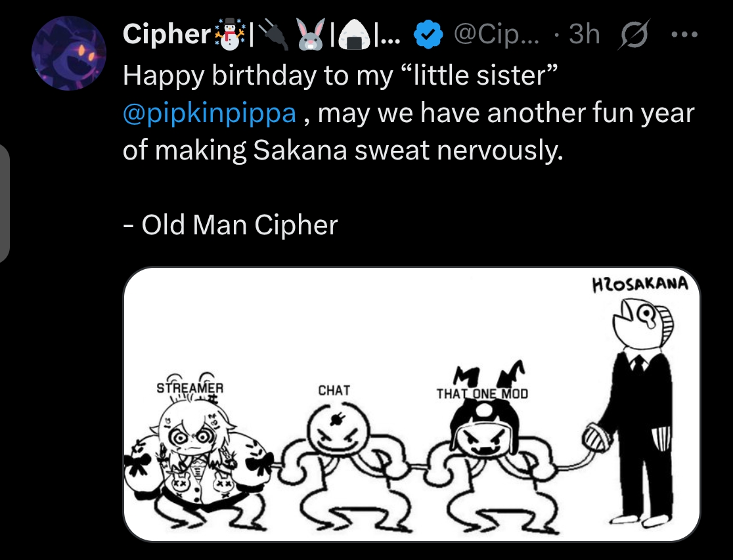
Task: Open the @pipkinpippa mention link
Action: tap(210, 114)
